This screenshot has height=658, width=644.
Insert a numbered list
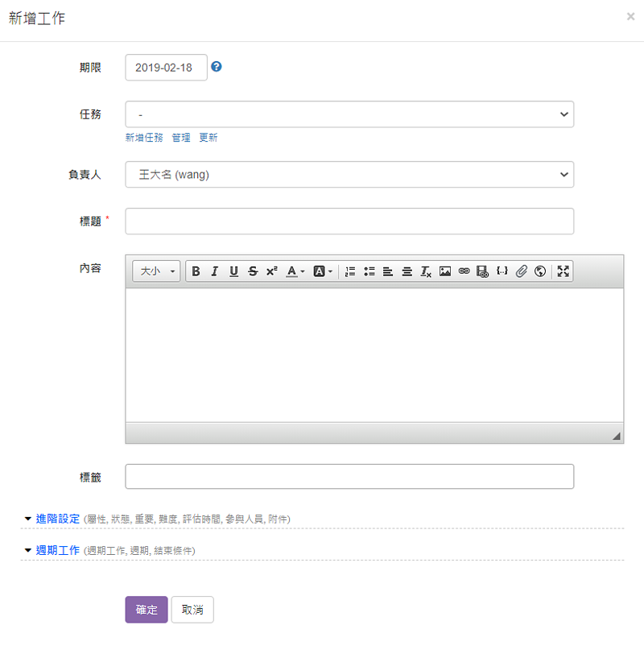click(x=350, y=271)
